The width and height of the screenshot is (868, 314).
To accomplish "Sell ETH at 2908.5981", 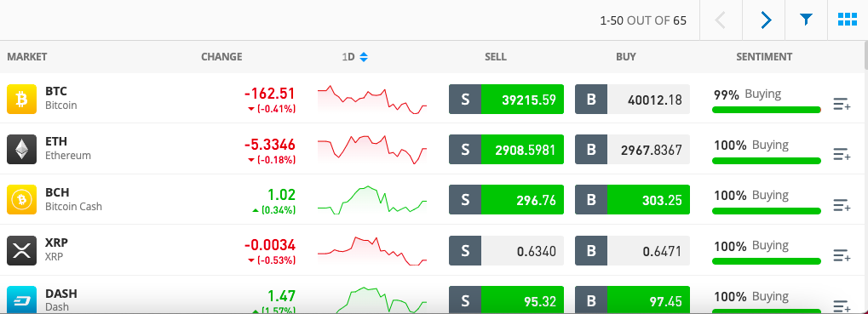I will tap(506, 149).
